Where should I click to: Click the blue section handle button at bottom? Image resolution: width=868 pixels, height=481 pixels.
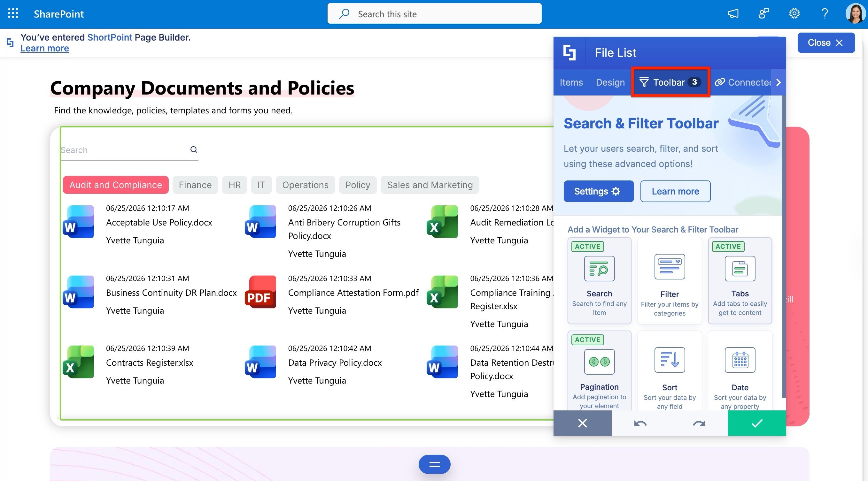click(x=434, y=464)
